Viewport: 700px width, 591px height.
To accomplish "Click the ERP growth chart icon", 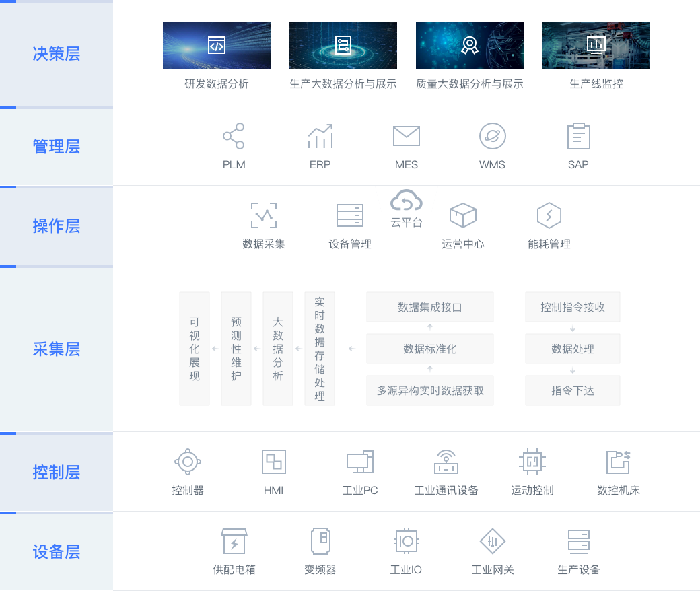I will (320, 136).
